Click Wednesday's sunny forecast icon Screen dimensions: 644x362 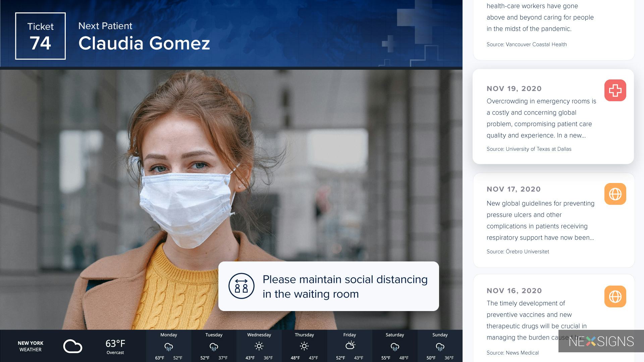[x=259, y=346]
